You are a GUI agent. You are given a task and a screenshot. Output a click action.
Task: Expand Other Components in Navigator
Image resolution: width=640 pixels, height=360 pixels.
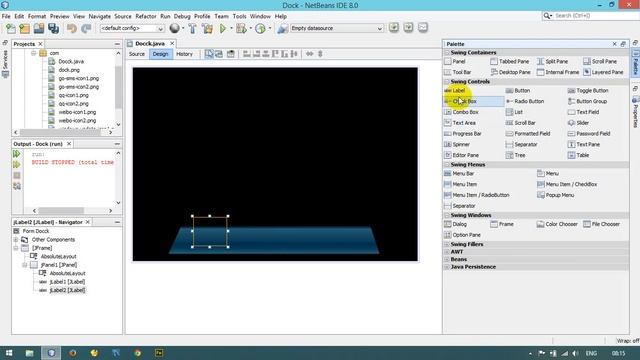16,240
